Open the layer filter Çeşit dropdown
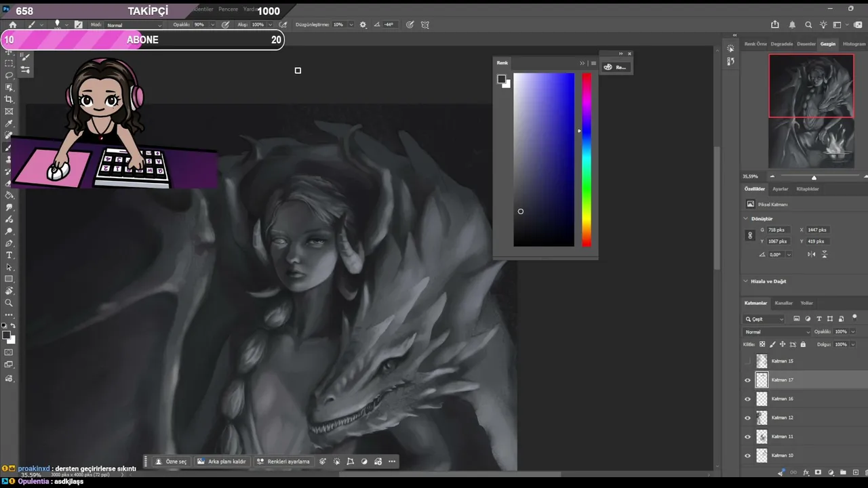The height and width of the screenshot is (488, 868). pos(764,319)
